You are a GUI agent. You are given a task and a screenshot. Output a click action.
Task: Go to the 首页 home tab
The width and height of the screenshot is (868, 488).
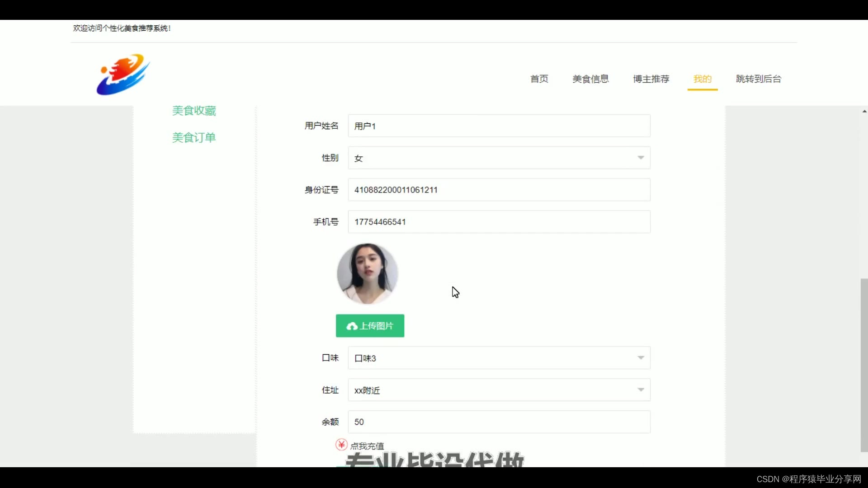(539, 79)
